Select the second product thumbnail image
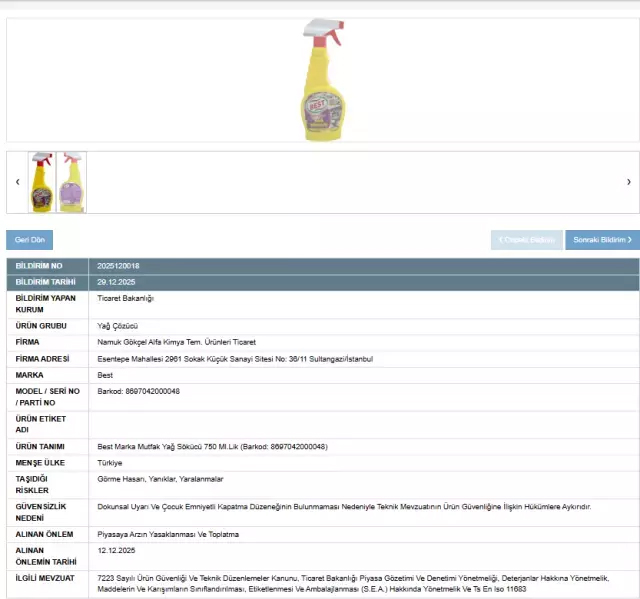 (x=71, y=182)
